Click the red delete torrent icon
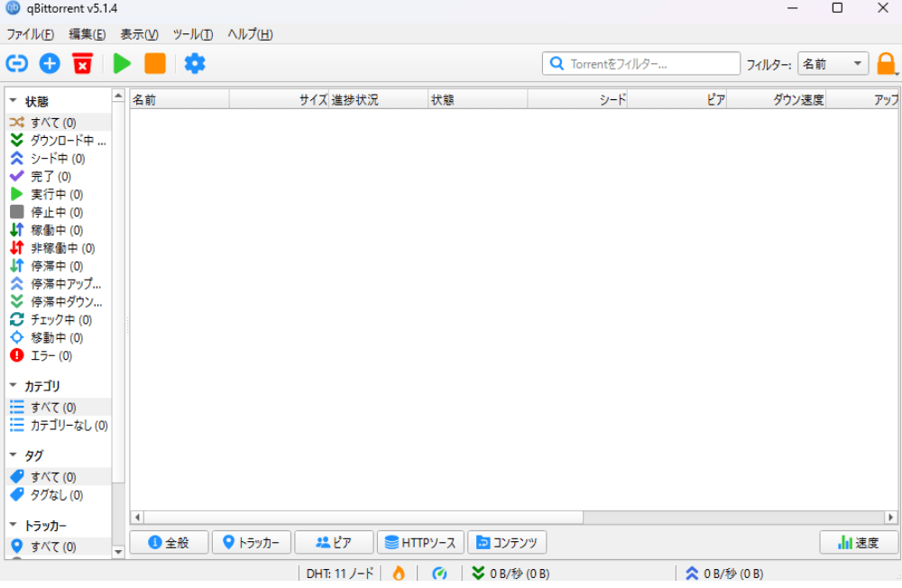Screen dimensions: 902x588 (82, 63)
